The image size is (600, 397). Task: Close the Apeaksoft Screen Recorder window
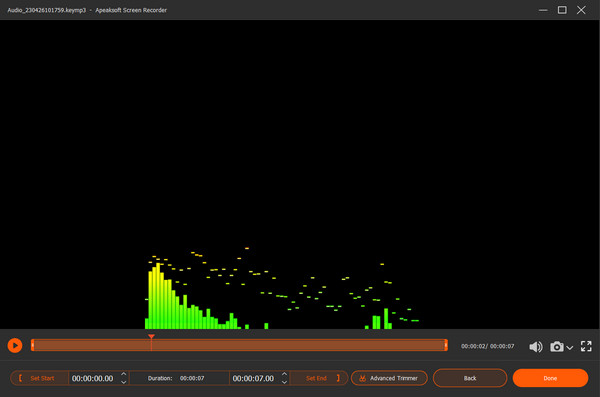point(581,10)
